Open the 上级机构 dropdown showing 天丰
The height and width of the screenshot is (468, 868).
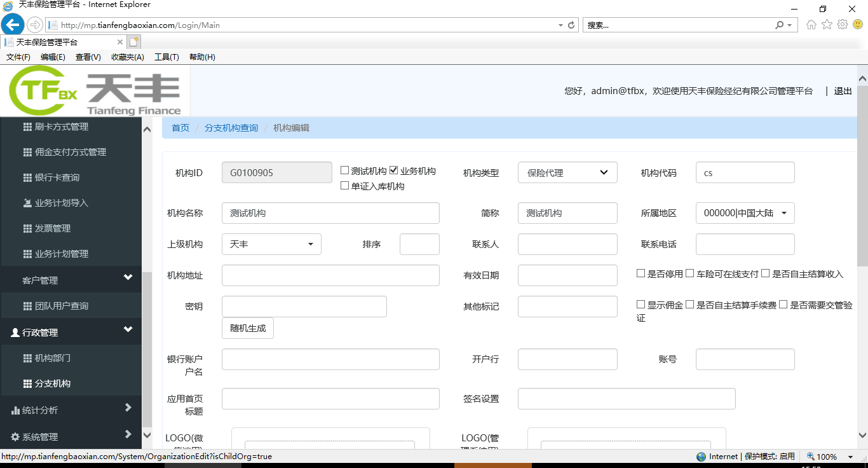point(271,244)
